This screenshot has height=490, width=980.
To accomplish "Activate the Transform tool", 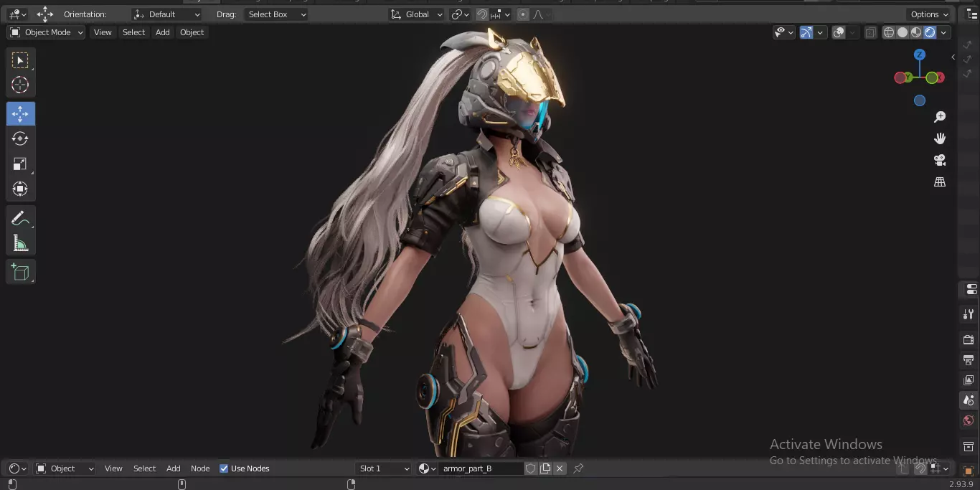I will click(20, 189).
